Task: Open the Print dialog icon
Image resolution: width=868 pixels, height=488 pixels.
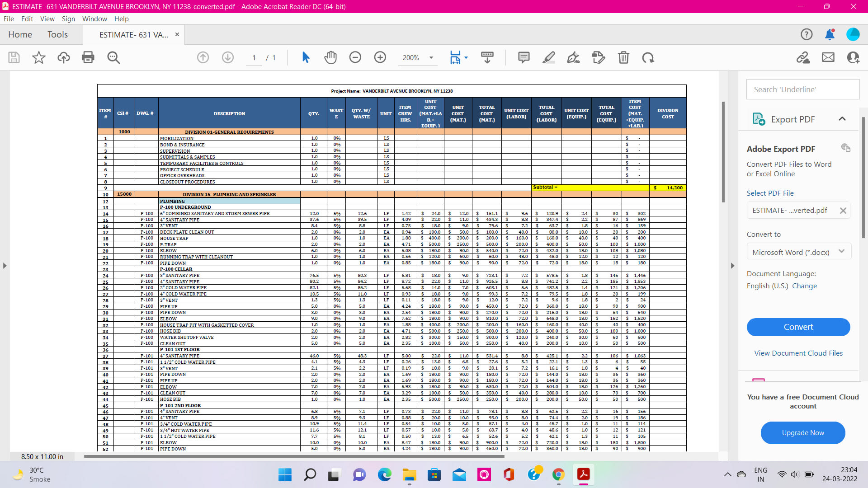Action: (x=88, y=57)
